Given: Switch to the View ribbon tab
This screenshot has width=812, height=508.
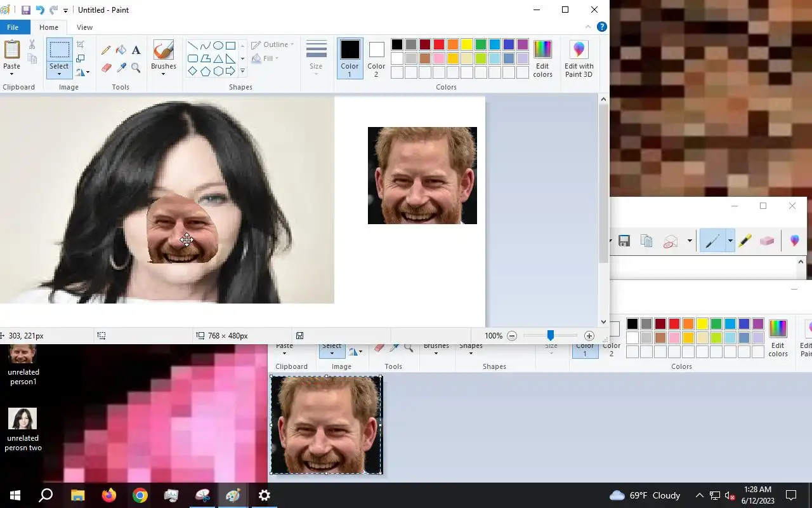Looking at the screenshot, I should click(84, 27).
